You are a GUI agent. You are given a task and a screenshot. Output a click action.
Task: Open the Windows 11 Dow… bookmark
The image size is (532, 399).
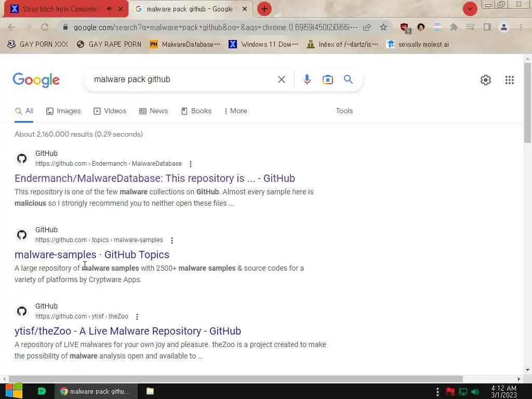(263, 45)
